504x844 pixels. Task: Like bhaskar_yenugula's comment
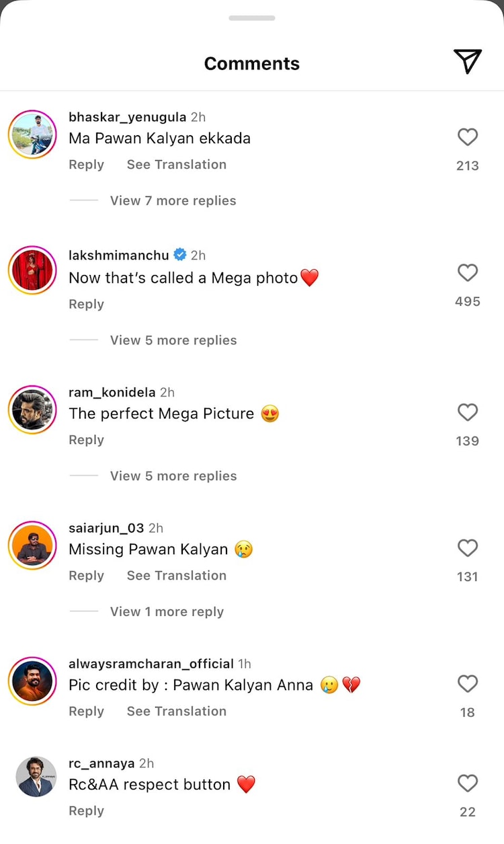coord(468,137)
